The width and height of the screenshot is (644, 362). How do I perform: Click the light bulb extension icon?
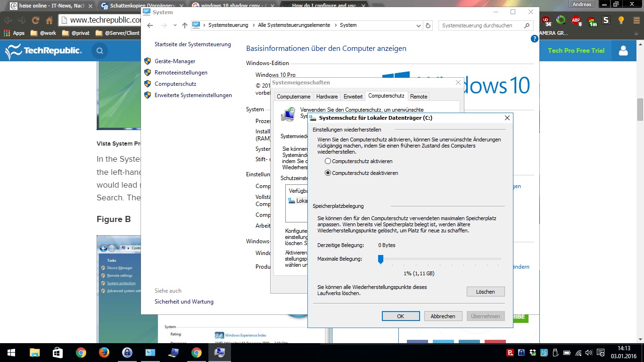click(x=621, y=20)
